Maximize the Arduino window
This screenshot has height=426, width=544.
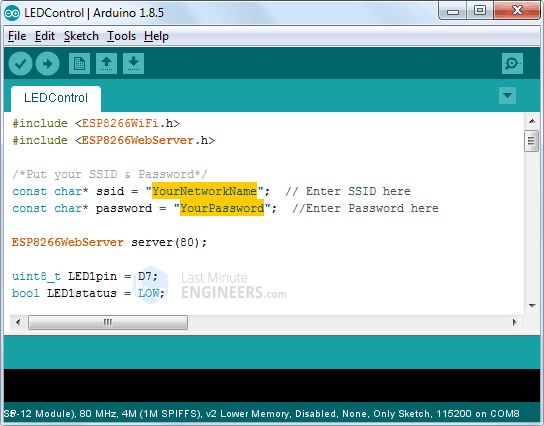(480, 10)
